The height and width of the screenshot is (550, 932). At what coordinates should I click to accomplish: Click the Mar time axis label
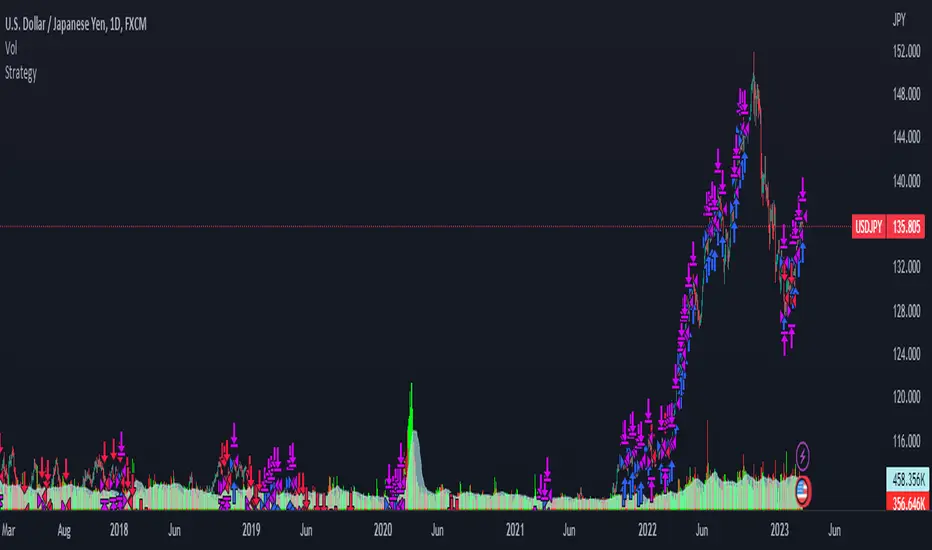click(8, 530)
